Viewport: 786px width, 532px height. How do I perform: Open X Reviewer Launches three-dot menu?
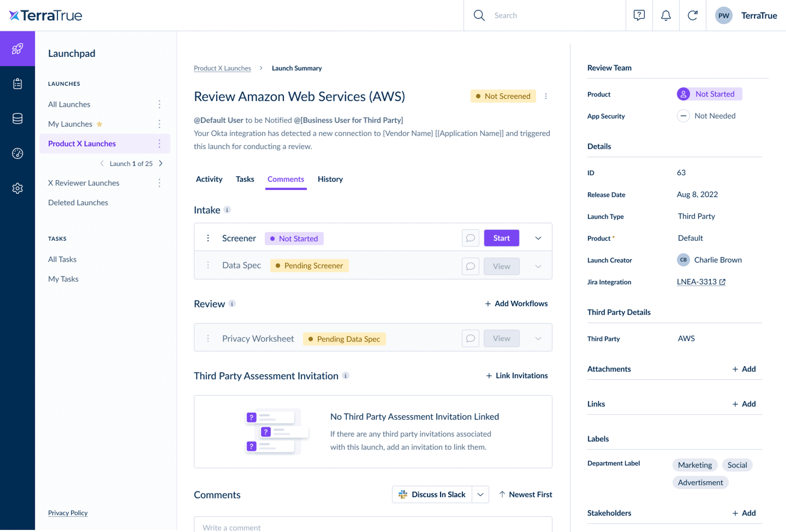159,183
